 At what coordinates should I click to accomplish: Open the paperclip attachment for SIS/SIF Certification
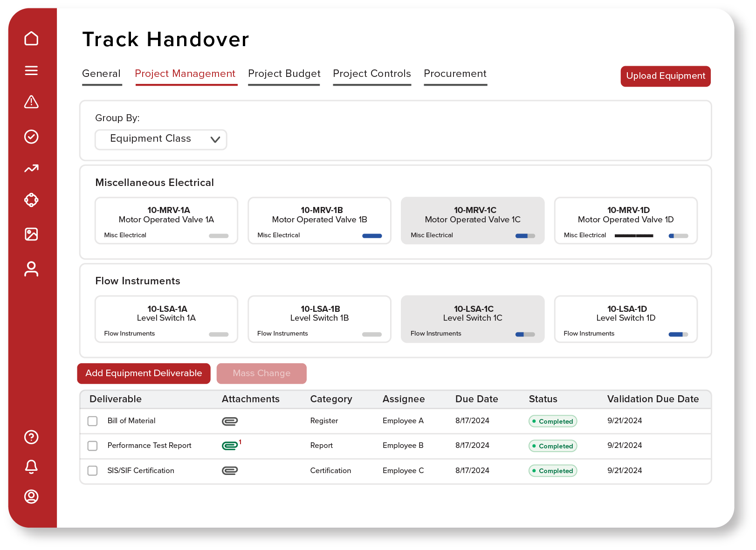(x=230, y=470)
